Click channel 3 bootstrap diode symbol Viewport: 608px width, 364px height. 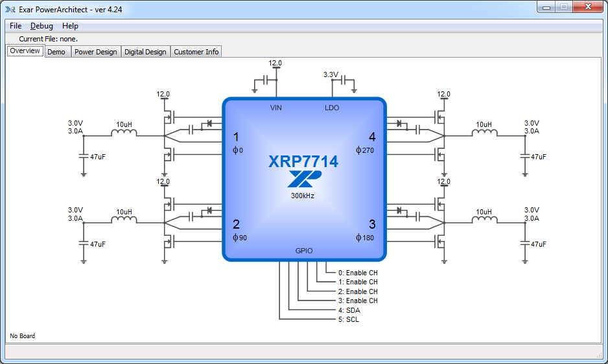399,210
